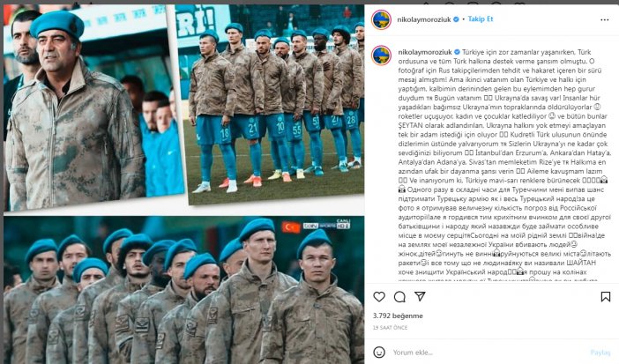
Task: Click the profile avatar beside the caption
Action: click(x=381, y=56)
